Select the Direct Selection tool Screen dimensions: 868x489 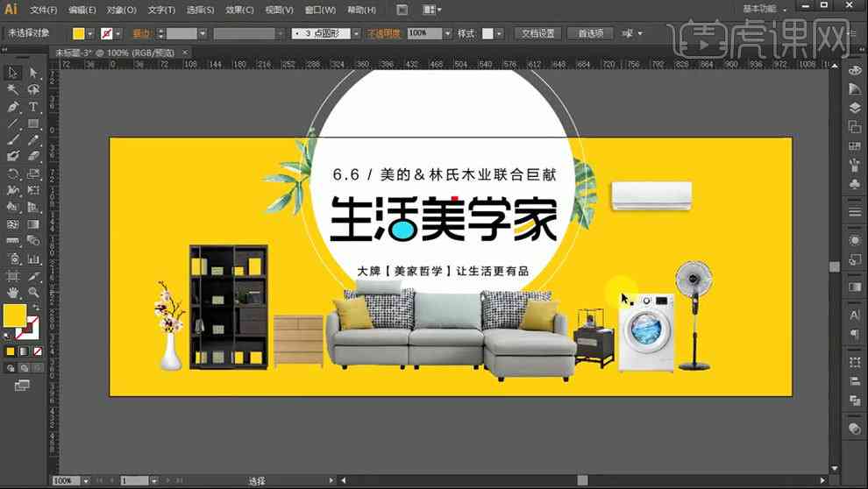point(33,73)
